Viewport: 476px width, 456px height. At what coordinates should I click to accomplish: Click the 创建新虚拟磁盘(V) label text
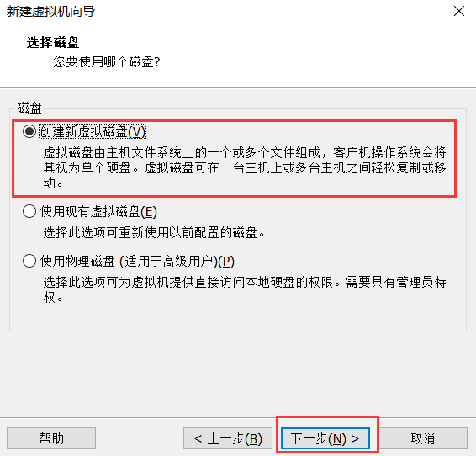click(x=93, y=132)
